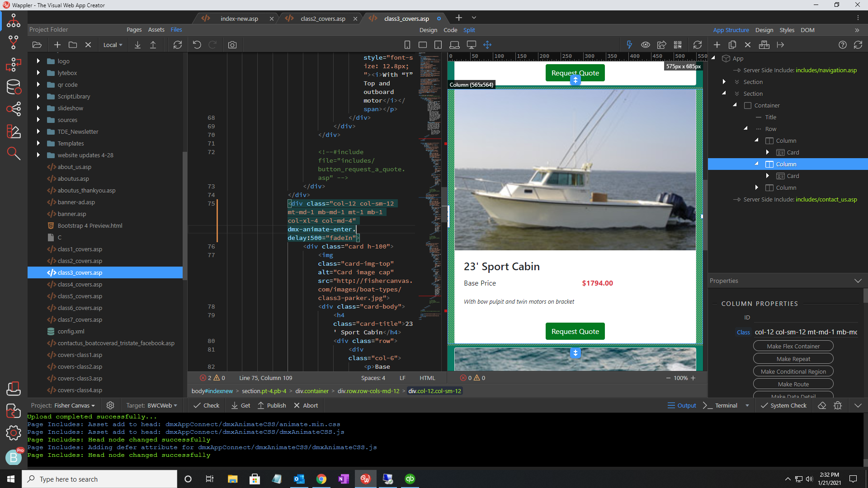Delete selected App Structure element
Image resolution: width=868 pixels, height=488 pixels.
pyautogui.click(x=748, y=45)
